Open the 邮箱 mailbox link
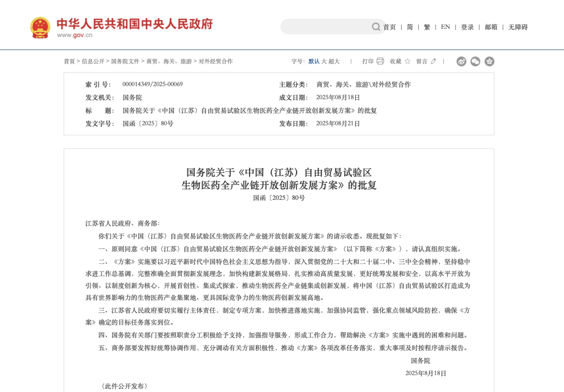 pyautogui.click(x=491, y=27)
